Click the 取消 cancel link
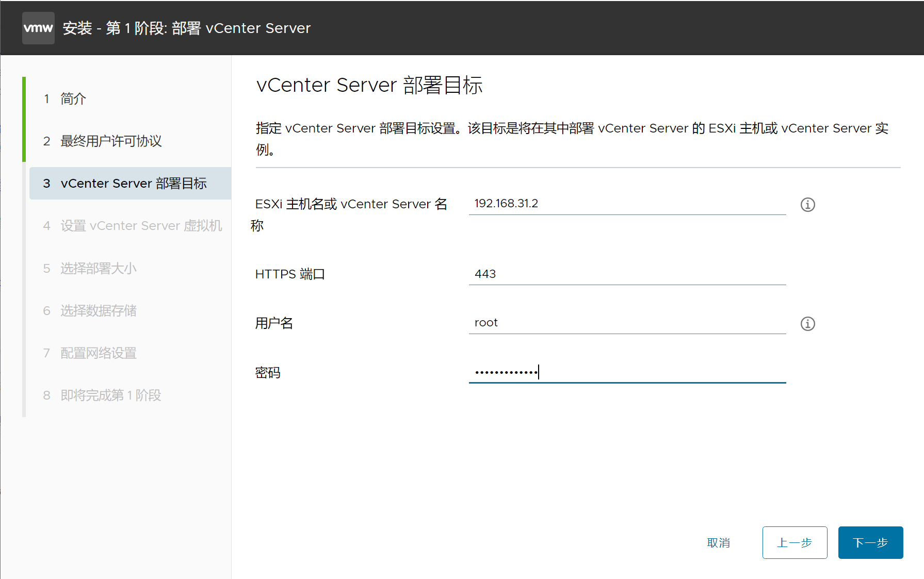 coord(718,543)
